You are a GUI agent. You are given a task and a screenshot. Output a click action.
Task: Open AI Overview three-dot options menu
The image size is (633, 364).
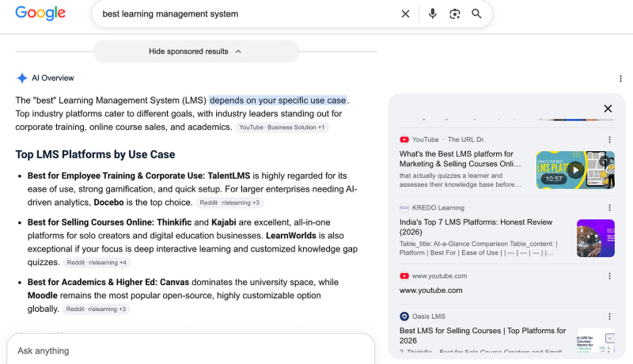(620, 78)
